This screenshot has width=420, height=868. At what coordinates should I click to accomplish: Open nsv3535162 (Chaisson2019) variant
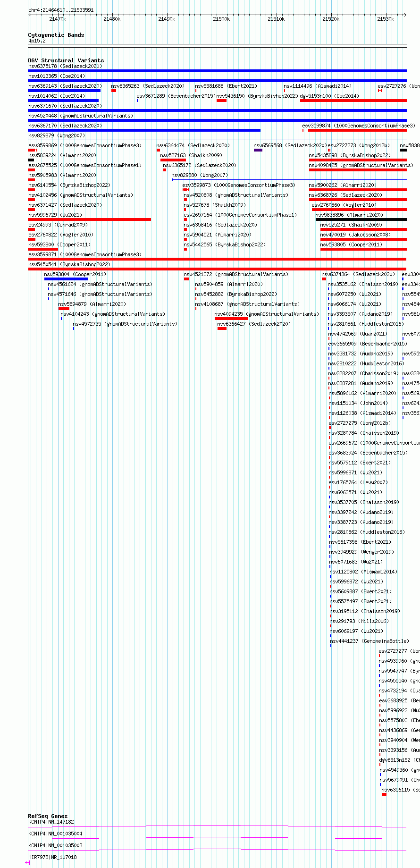click(x=363, y=284)
